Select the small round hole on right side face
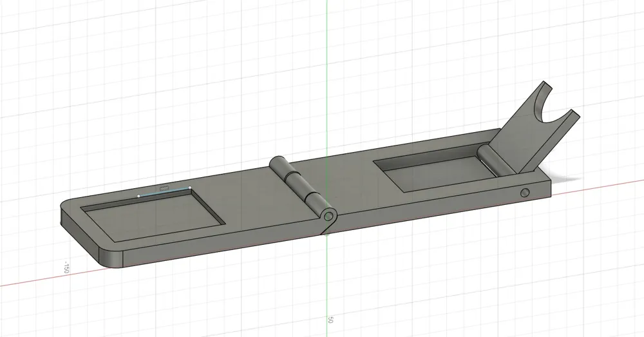 pos(524,193)
